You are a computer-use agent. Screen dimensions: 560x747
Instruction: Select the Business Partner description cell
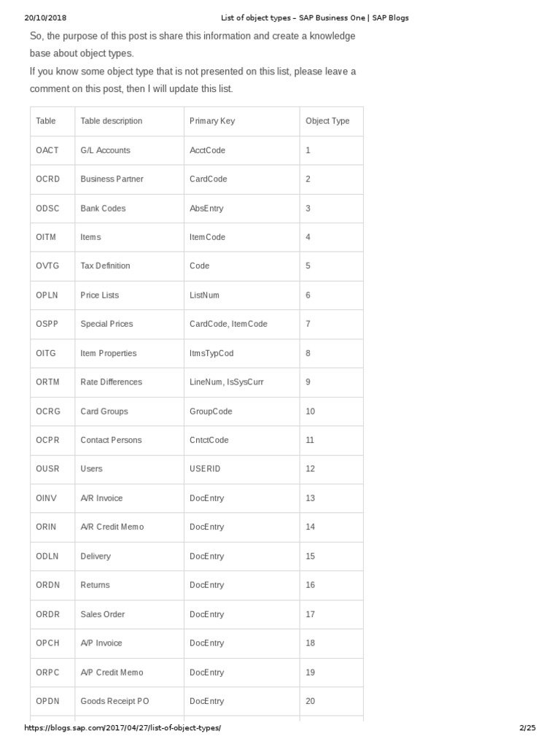[x=112, y=179]
